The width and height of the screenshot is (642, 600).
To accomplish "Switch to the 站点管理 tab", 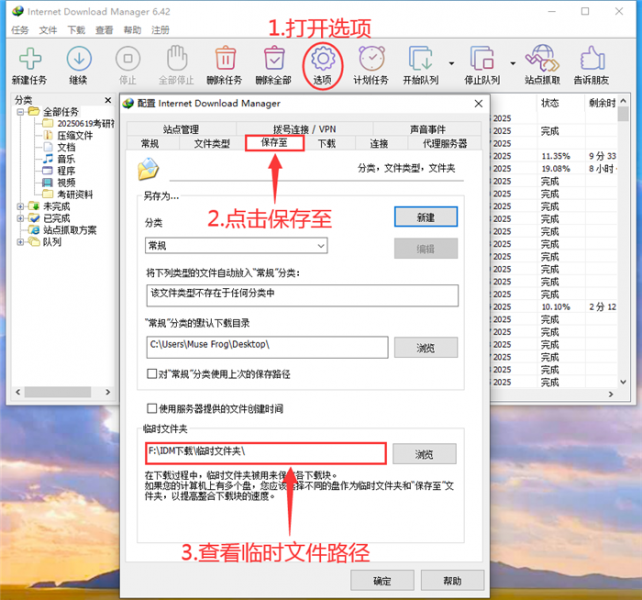I will pos(181,129).
